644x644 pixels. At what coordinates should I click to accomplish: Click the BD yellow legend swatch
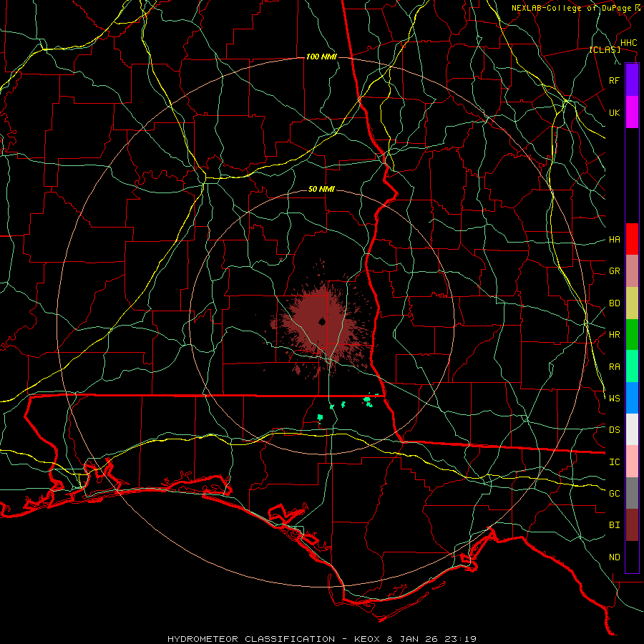coord(632,303)
